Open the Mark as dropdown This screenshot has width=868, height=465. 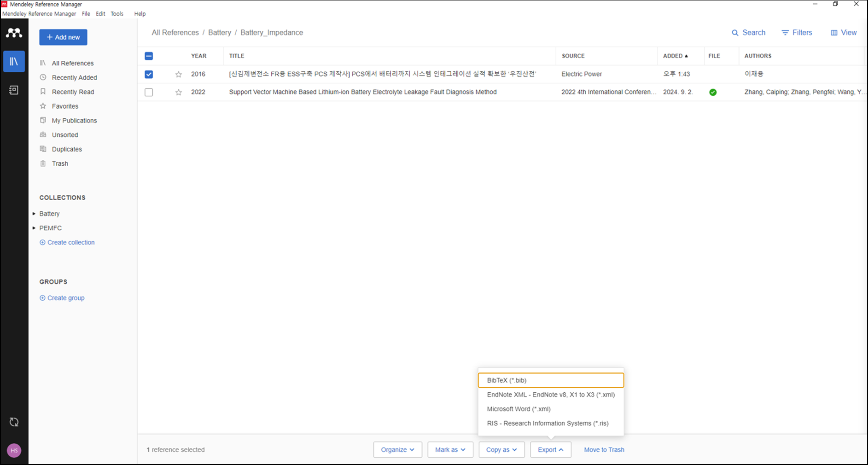(x=450, y=450)
